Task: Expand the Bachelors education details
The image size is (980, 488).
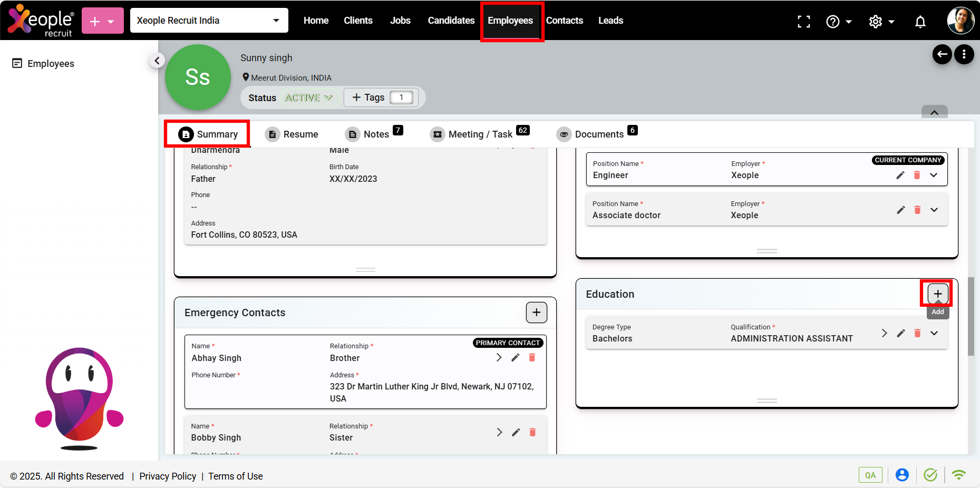Action: 934,333
